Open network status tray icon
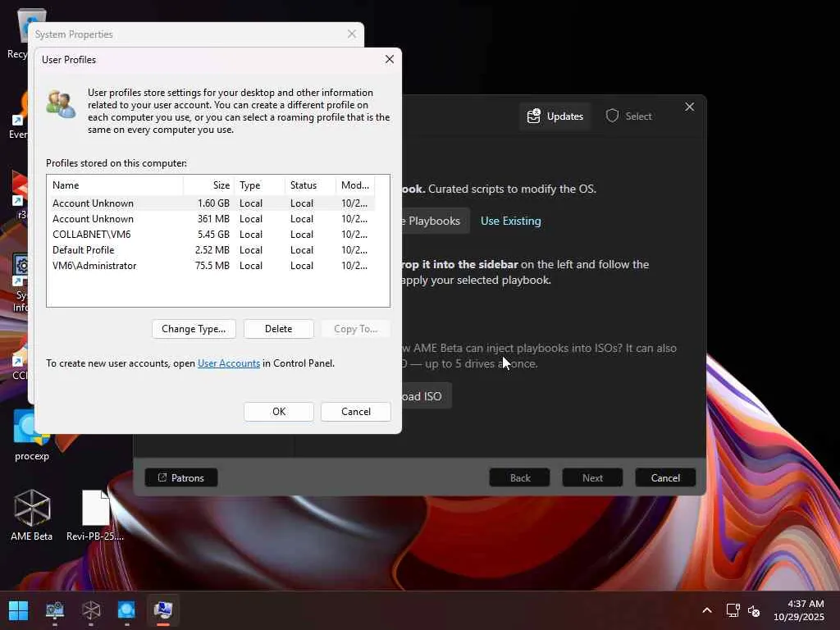 click(733, 610)
